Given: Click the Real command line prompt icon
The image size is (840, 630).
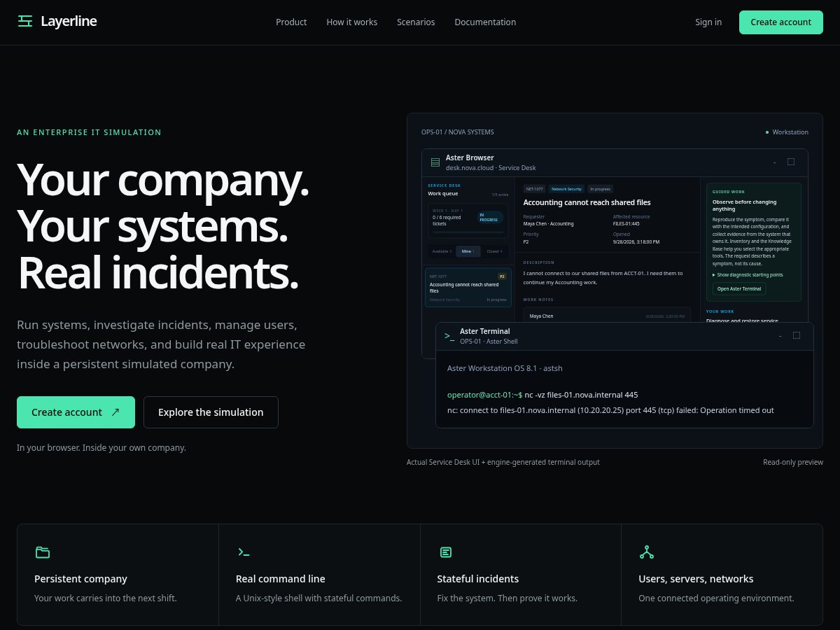Looking at the screenshot, I should tap(244, 552).
